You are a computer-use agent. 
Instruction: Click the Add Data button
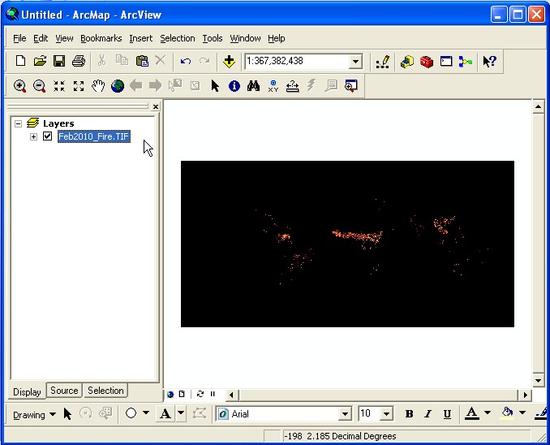coord(229,61)
